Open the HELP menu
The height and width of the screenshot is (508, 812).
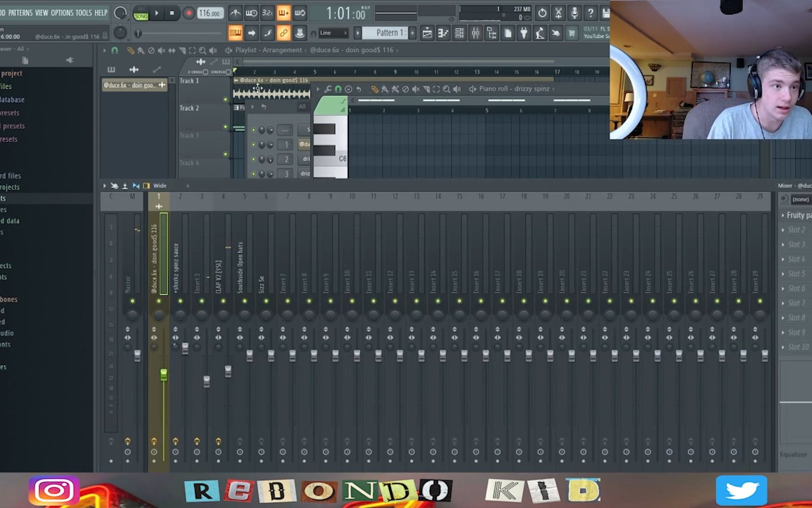click(x=101, y=13)
